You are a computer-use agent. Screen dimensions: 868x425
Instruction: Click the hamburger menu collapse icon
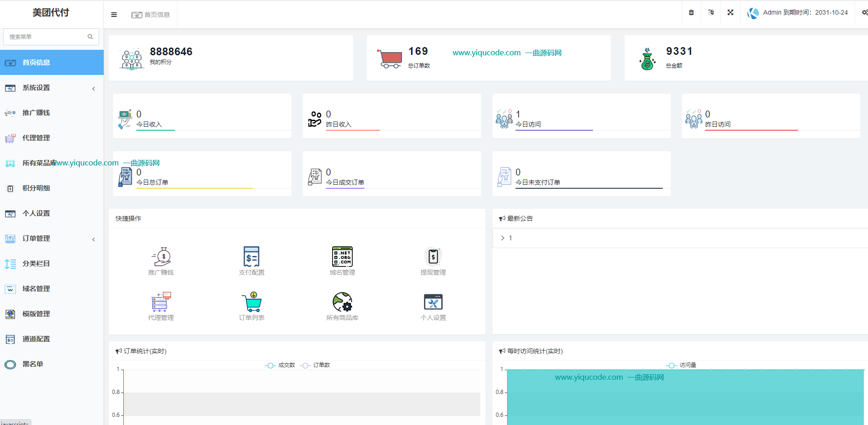coord(114,15)
